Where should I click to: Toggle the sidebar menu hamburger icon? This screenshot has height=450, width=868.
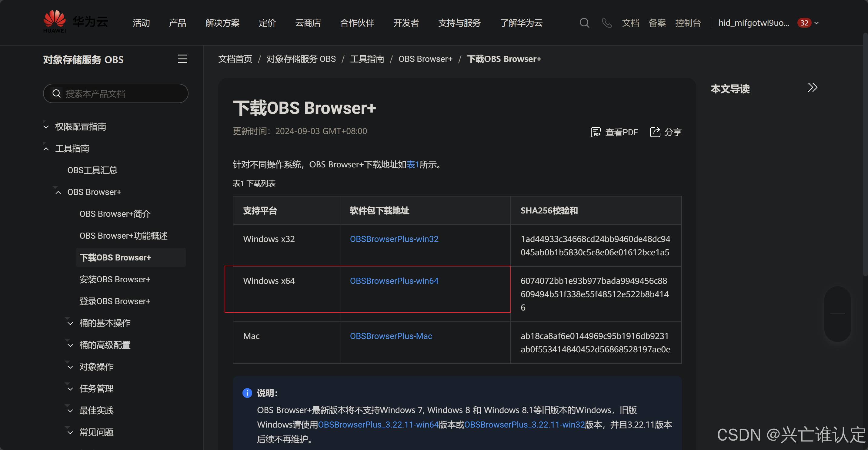click(182, 59)
